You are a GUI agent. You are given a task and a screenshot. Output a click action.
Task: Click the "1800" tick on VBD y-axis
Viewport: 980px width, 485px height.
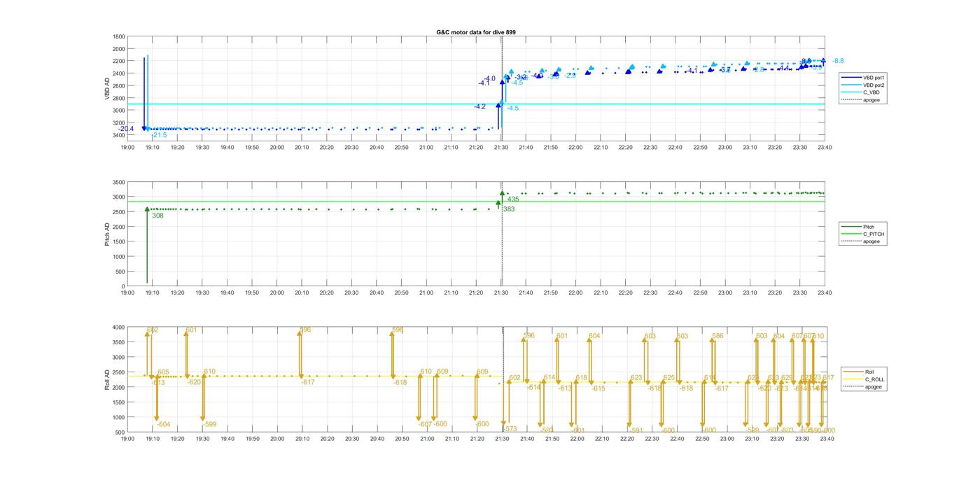119,36
